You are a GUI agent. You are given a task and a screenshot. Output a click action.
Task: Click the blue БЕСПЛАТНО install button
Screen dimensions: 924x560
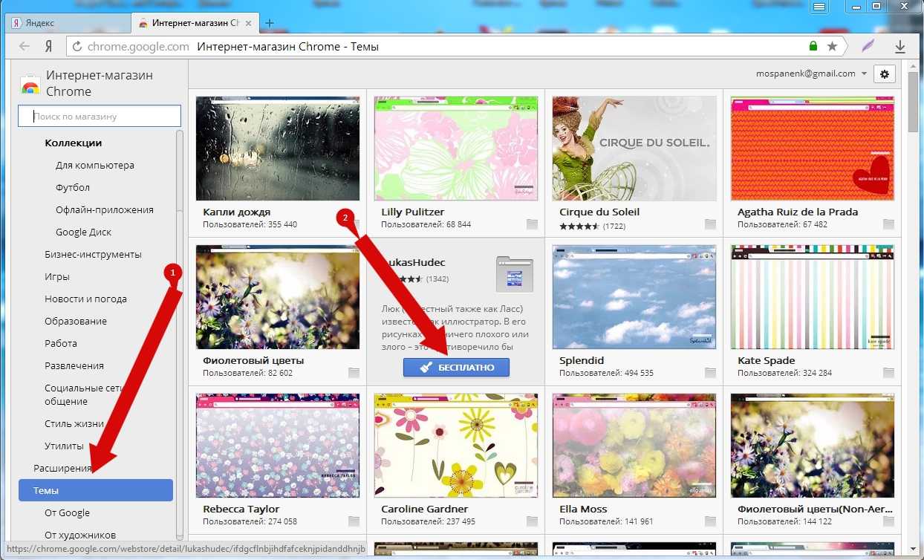click(456, 367)
